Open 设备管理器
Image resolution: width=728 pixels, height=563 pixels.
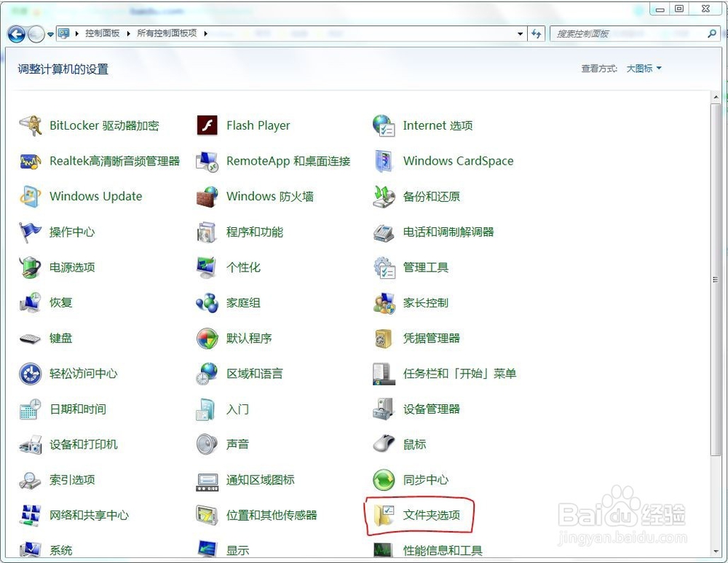pyautogui.click(x=432, y=409)
